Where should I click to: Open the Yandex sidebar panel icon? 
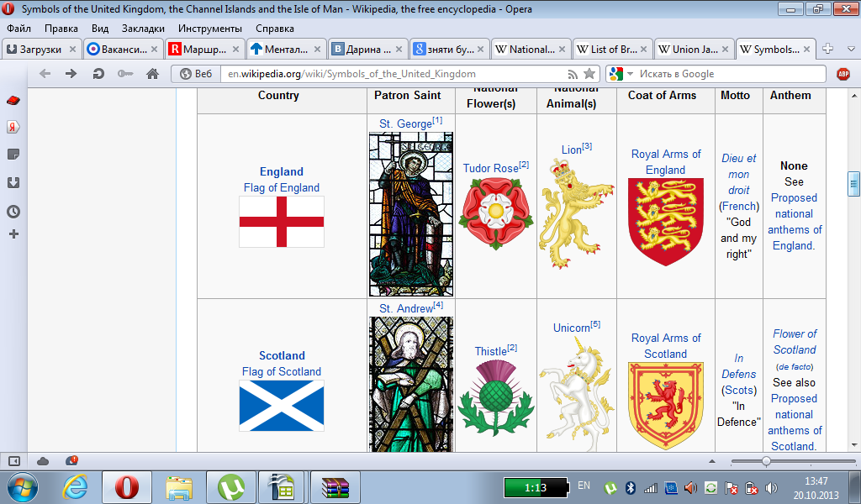coord(13,127)
